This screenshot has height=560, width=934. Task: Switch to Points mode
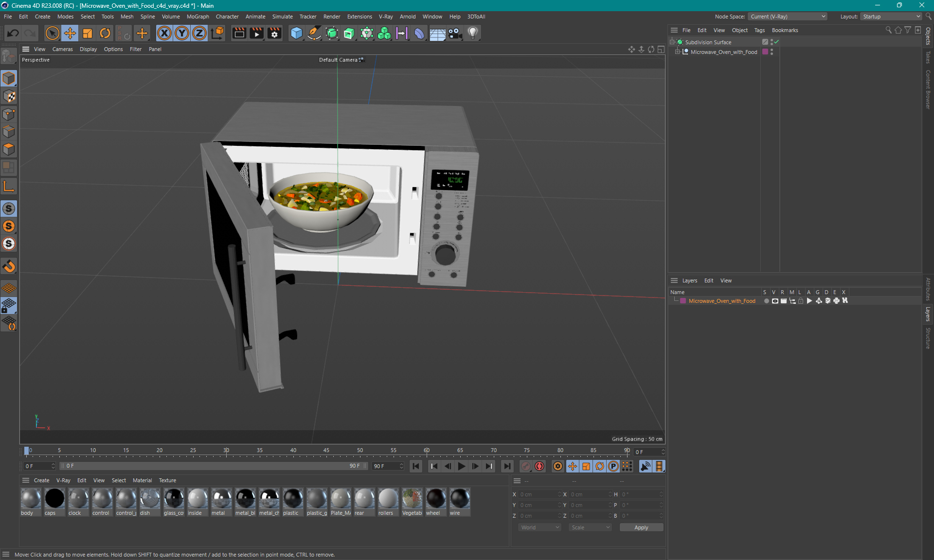coord(9,114)
